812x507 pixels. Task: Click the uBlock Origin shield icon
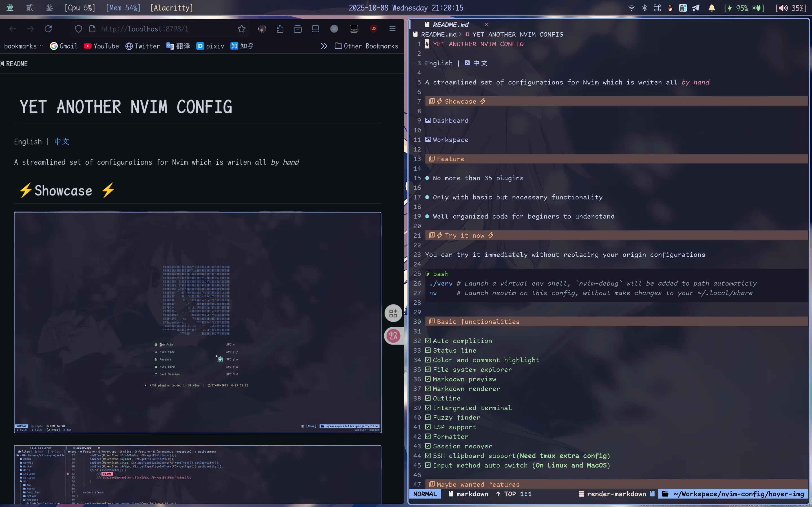(x=373, y=29)
